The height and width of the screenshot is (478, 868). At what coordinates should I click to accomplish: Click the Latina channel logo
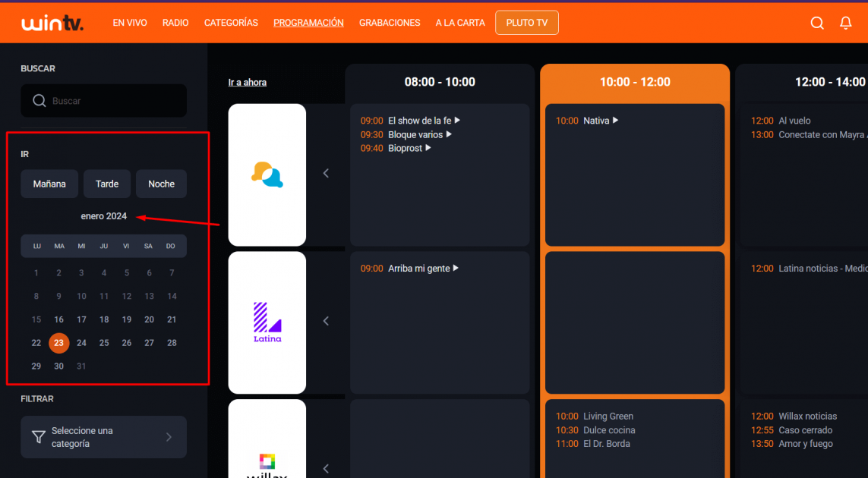pos(267,322)
